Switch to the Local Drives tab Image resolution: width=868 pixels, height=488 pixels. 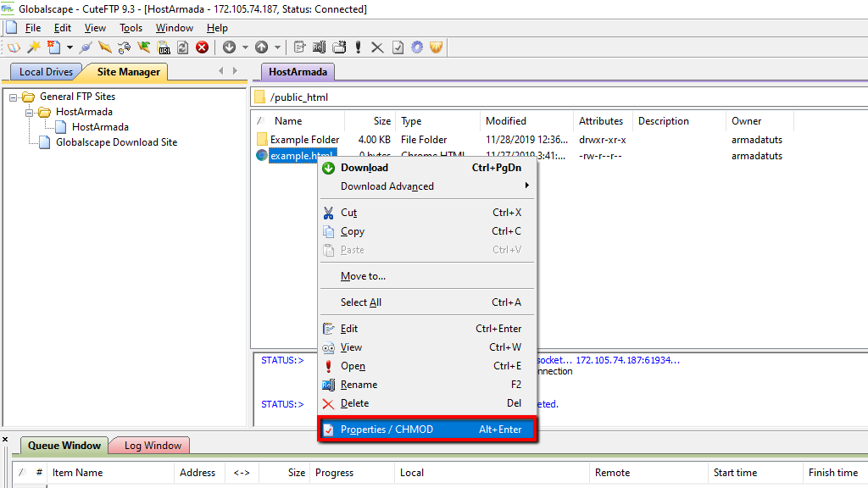46,72
